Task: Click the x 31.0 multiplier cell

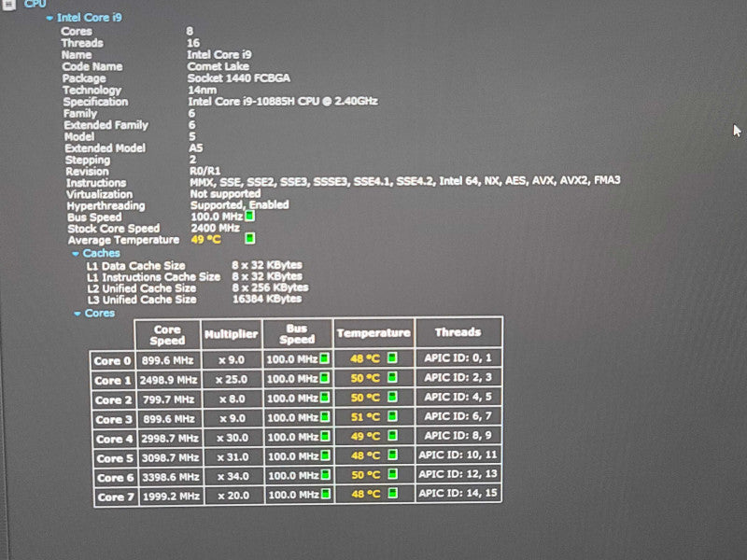Action: coord(233,457)
